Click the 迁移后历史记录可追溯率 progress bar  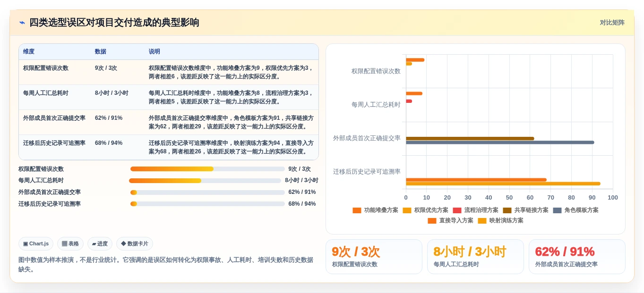coord(207,204)
